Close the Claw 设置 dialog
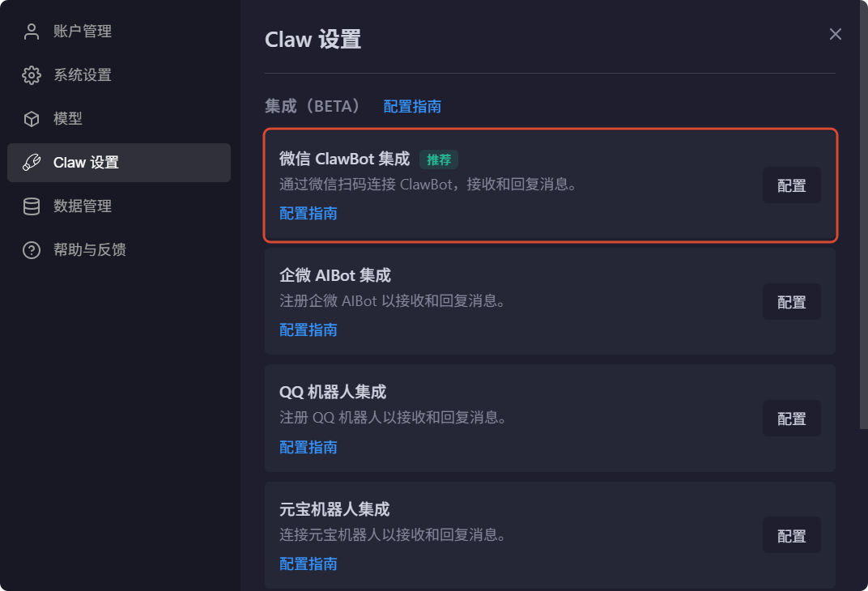 click(836, 34)
